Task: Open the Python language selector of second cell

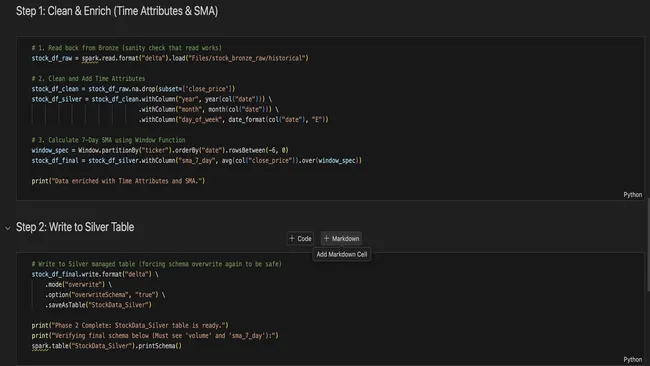Action: click(x=632, y=359)
